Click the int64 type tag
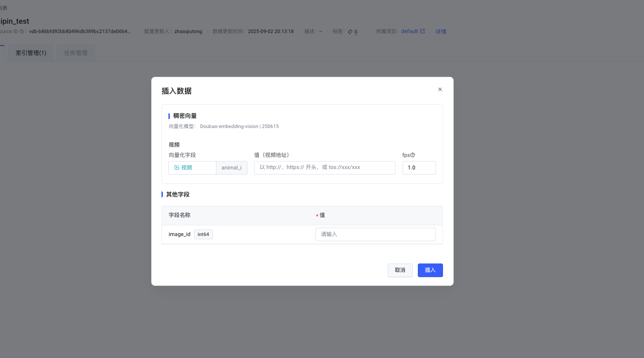Image resolution: width=644 pixels, height=358 pixels. pos(203,234)
